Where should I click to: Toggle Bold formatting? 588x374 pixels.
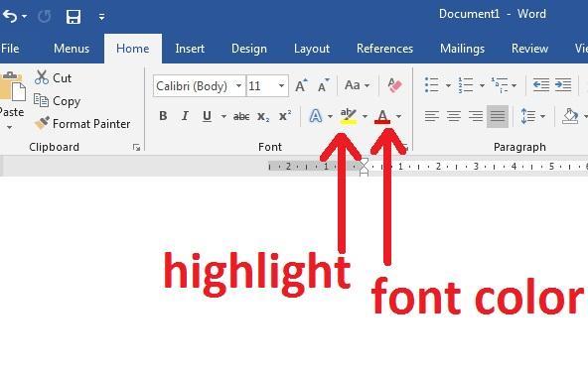point(163,116)
